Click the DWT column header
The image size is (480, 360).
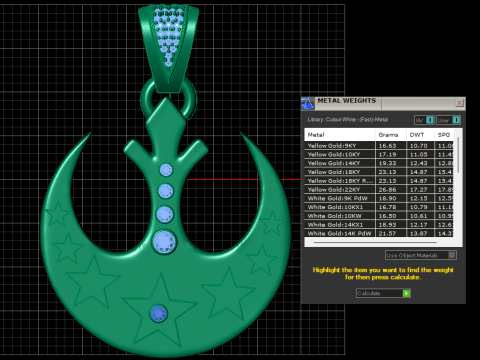[x=420, y=135]
